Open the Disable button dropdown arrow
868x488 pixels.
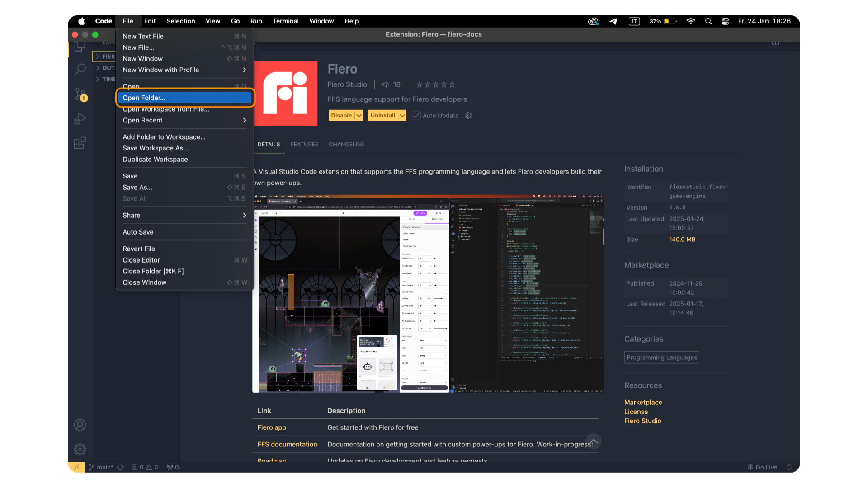click(359, 116)
